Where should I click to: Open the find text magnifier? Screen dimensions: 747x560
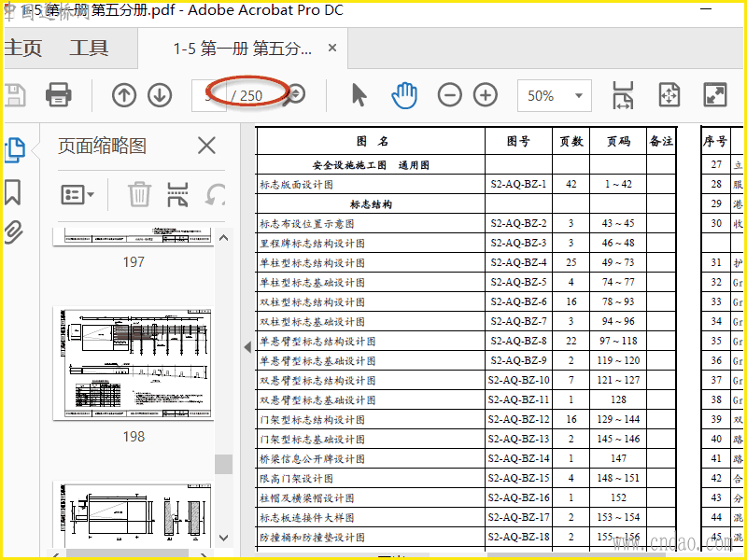(293, 95)
